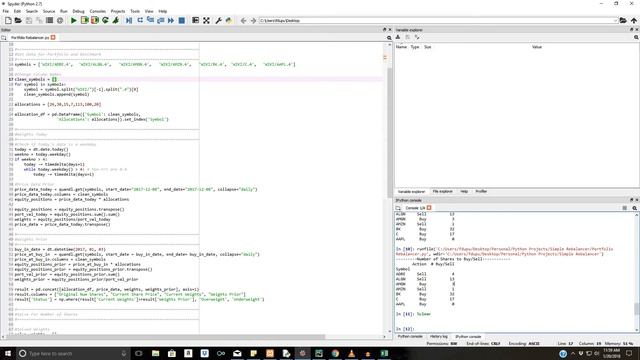Go forward with the right arrow icon

(x=253, y=20)
